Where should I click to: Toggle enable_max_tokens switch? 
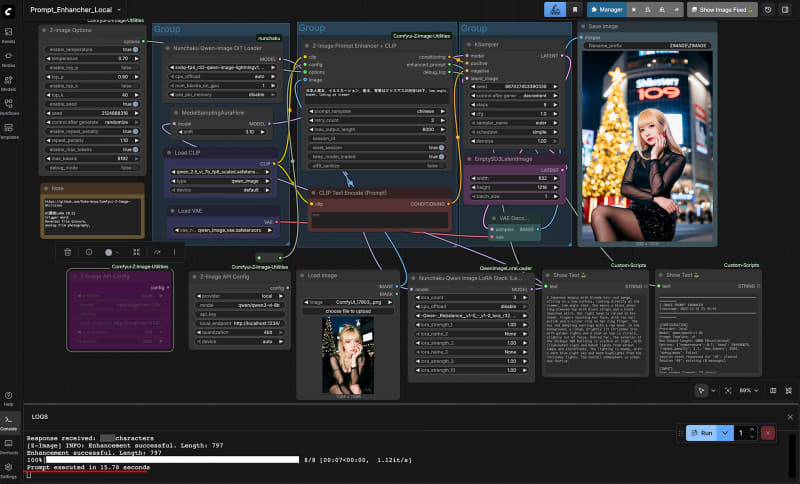[136, 149]
